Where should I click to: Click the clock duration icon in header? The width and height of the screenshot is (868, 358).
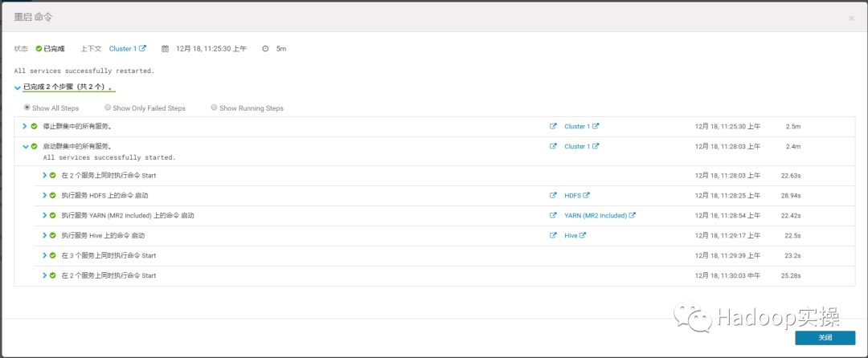pos(265,49)
